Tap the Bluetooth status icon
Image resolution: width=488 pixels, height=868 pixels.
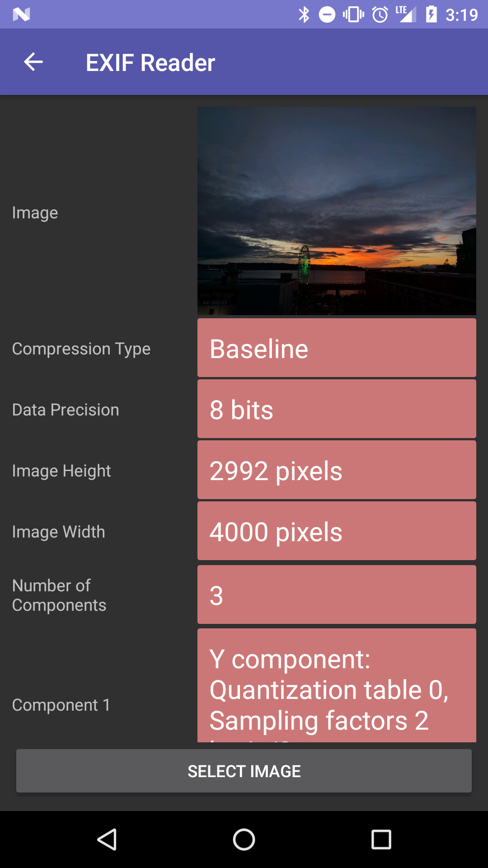pos(304,14)
